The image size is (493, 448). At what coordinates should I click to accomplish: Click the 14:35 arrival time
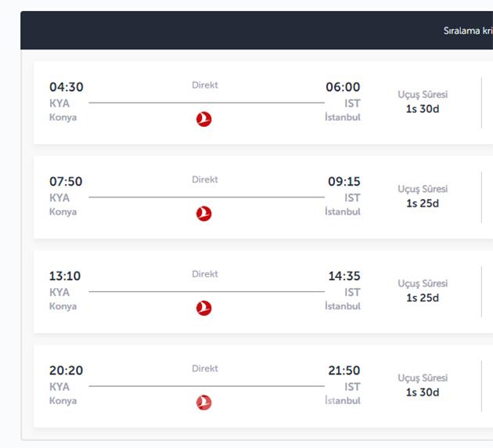coord(344,276)
